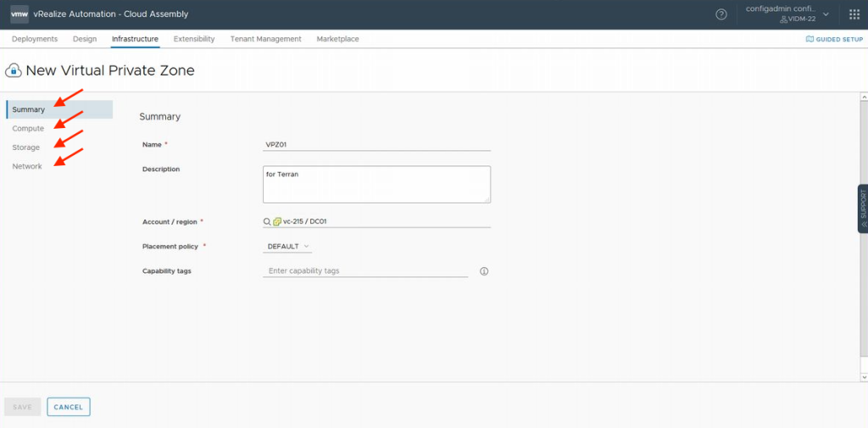Click the Guided Setup map icon
The image size is (868, 428).
[810, 39]
